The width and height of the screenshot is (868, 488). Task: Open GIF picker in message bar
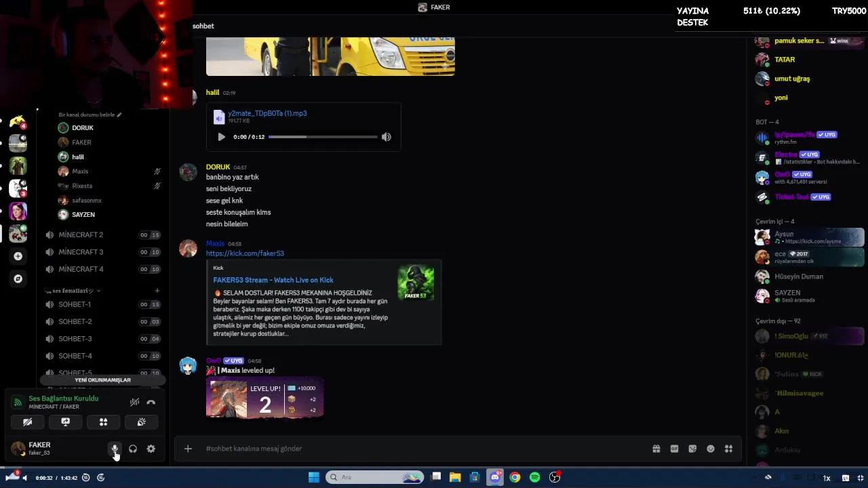pos(675,449)
